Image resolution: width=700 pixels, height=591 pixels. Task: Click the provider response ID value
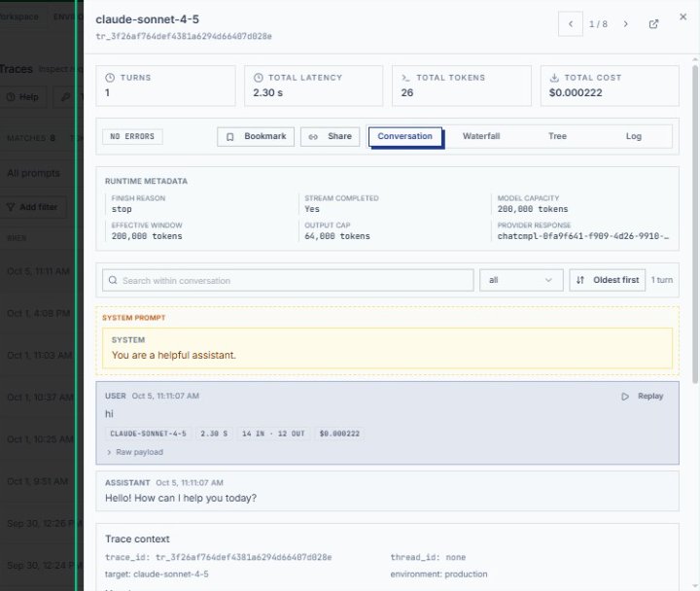tap(583, 236)
